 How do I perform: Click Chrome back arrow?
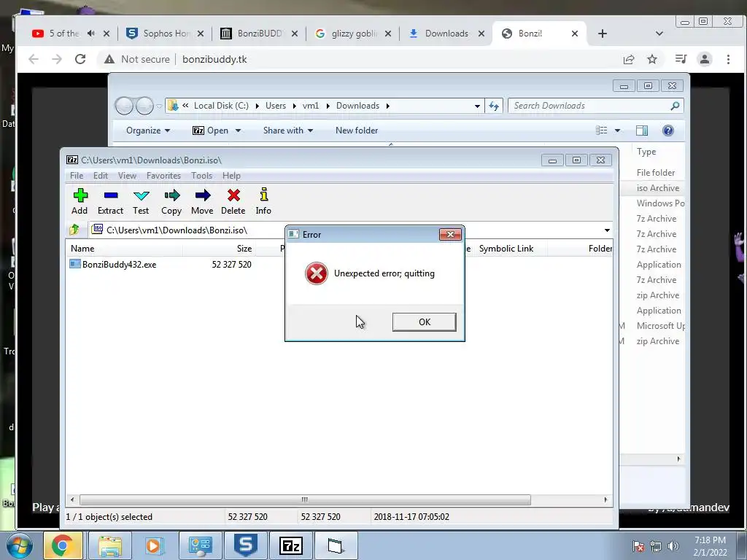click(34, 59)
